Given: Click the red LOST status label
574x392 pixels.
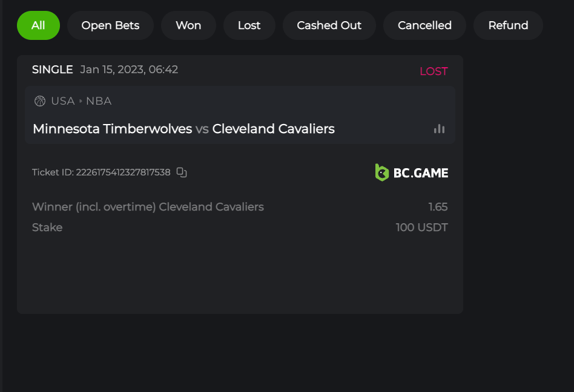Looking at the screenshot, I should tap(434, 71).
